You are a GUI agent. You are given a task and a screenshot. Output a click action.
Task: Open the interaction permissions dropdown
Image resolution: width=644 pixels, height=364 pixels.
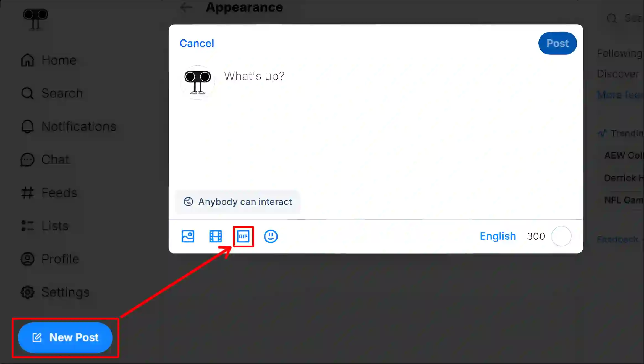click(237, 201)
